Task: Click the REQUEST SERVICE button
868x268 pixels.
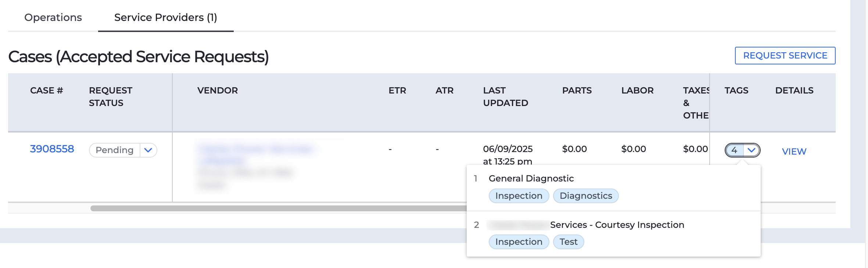Action: click(785, 55)
